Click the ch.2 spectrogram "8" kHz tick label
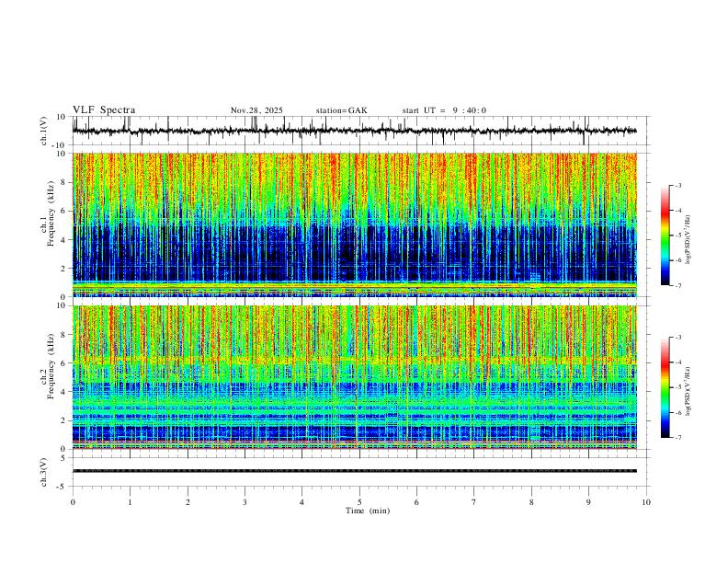Viewport: 728px width, 563px height. (64, 335)
